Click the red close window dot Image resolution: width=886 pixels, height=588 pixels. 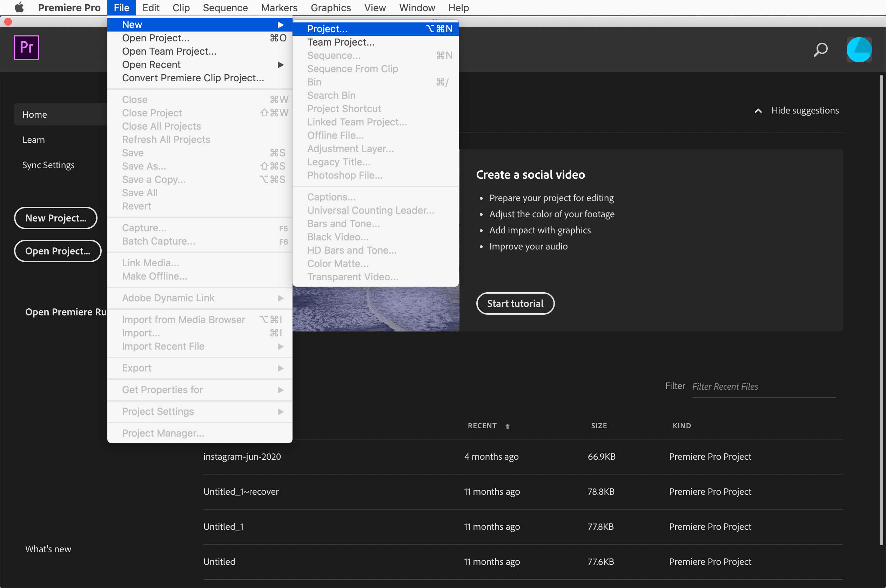(x=8, y=22)
